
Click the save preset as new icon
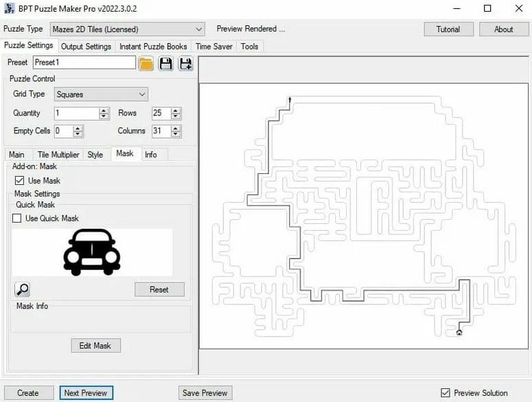[x=185, y=63]
